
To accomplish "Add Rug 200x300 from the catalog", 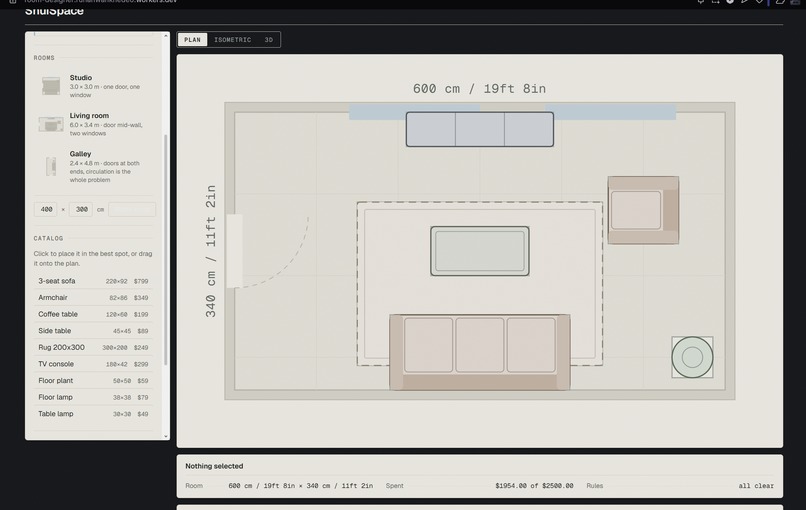I will (x=93, y=348).
